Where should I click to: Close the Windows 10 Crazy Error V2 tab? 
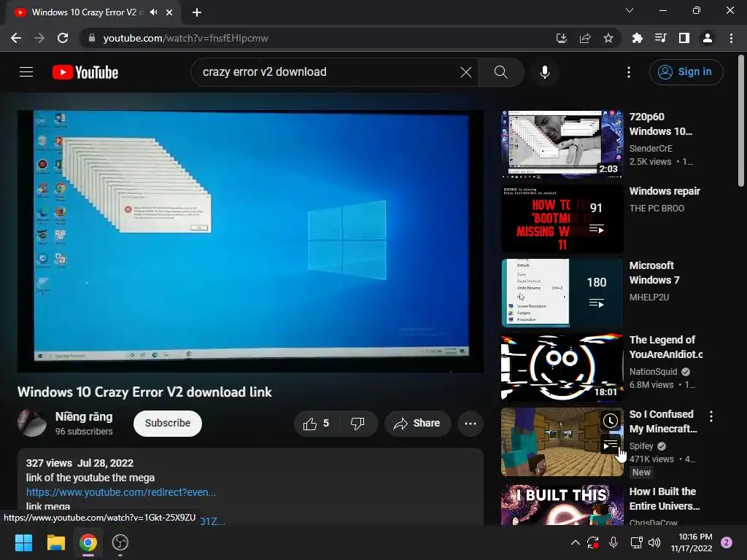click(x=169, y=12)
